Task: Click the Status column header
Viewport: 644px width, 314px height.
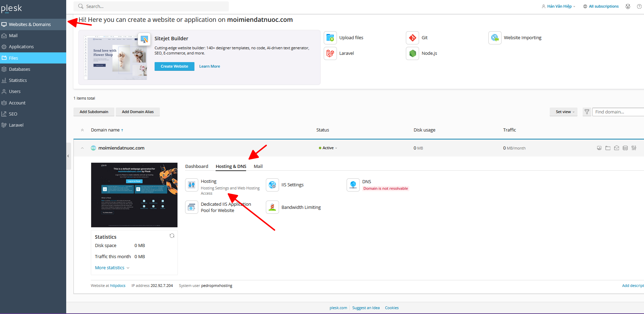Action: (322, 130)
